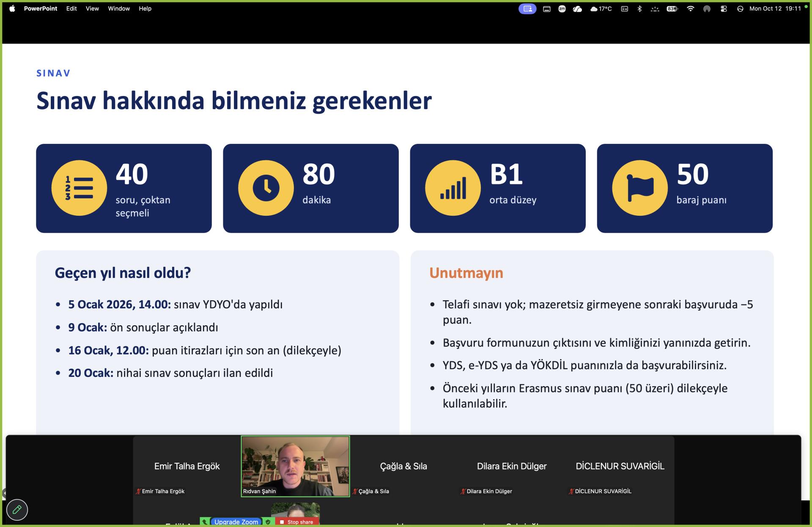The width and height of the screenshot is (812, 527).
Task: Click the green pencil annotate button
Action: click(17, 510)
